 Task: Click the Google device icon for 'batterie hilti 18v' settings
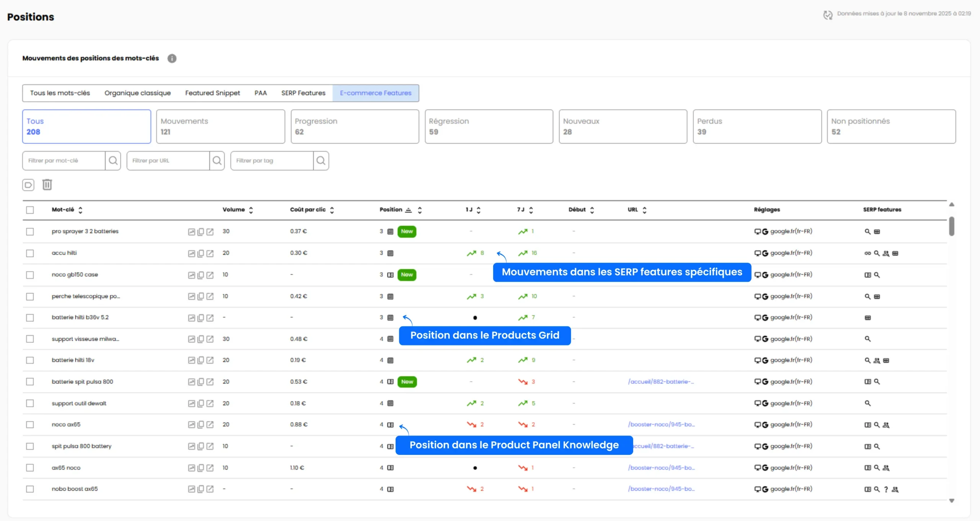[x=765, y=360]
